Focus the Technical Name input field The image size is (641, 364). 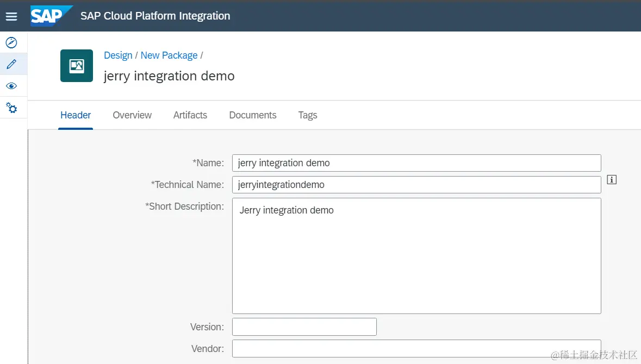pyautogui.click(x=416, y=185)
